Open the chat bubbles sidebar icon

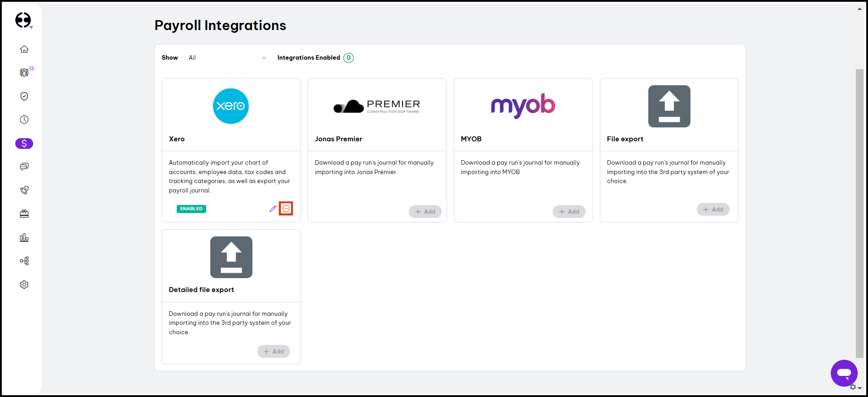(x=24, y=167)
